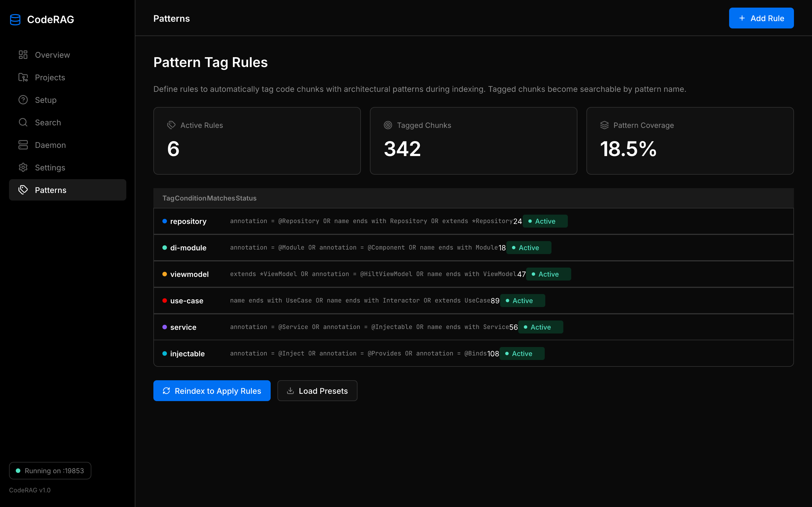The height and width of the screenshot is (507, 812).
Task: Click the Tagged Chunks target icon
Action: 388,125
